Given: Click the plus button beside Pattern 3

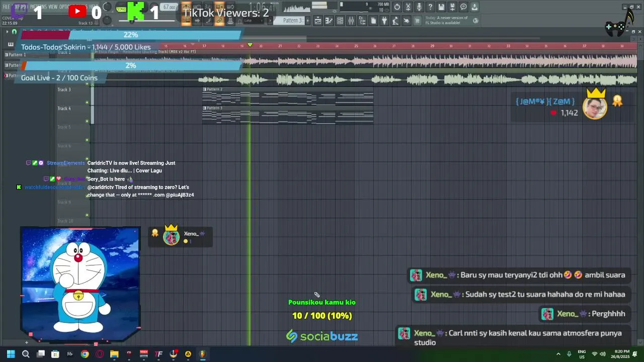Looking at the screenshot, I should pyautogui.click(x=307, y=21).
